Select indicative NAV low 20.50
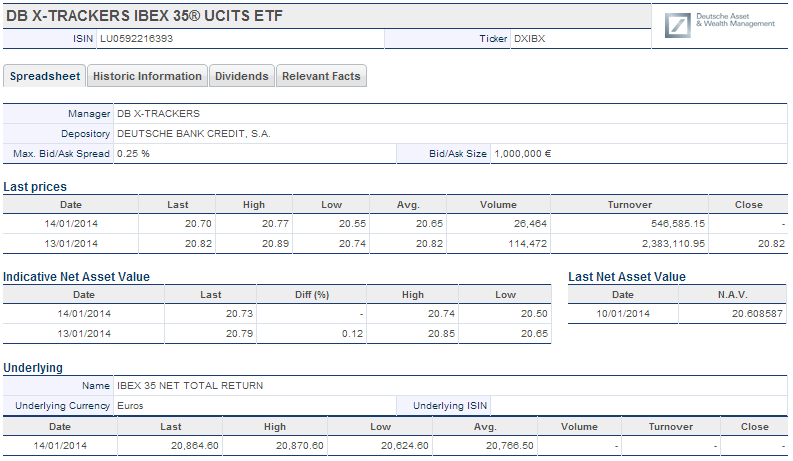The height and width of the screenshot is (461, 793). pyautogui.click(x=534, y=313)
